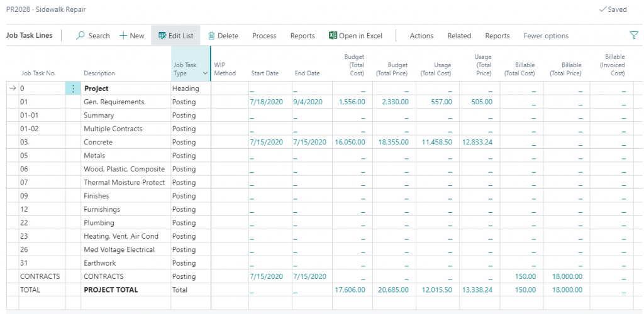644x314 pixels.
Task: Open budget total cost 1,556.00
Action: [352, 102]
